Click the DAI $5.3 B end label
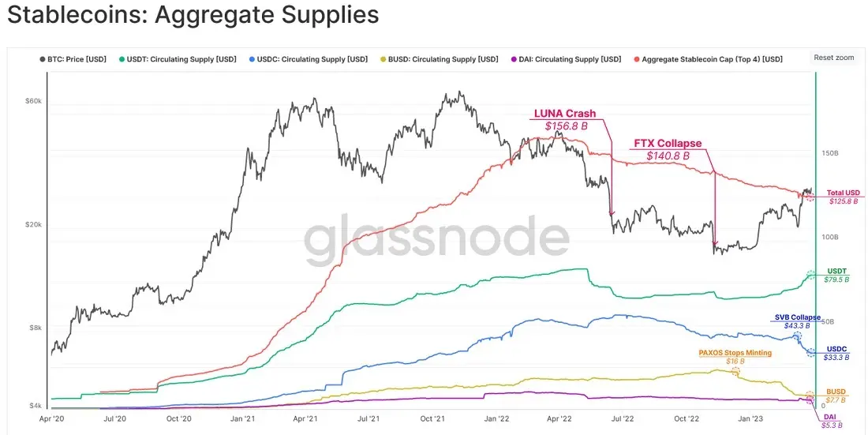Viewport: 868px width, 435px height. tap(832, 421)
